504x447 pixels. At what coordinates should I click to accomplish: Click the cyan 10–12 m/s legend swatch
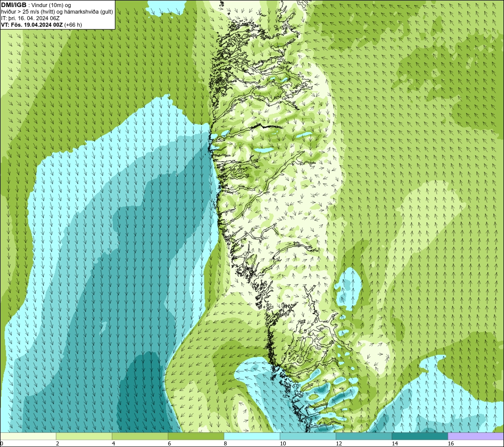pos(308,436)
